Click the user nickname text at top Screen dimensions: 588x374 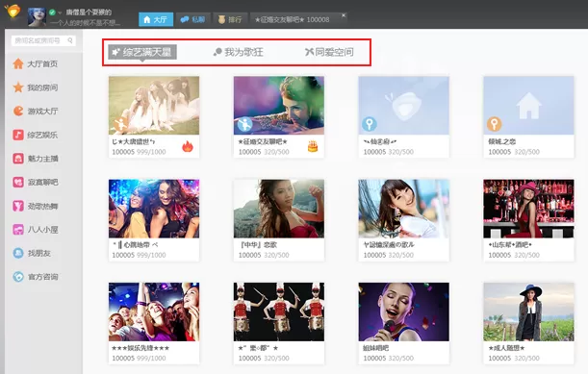coord(89,12)
